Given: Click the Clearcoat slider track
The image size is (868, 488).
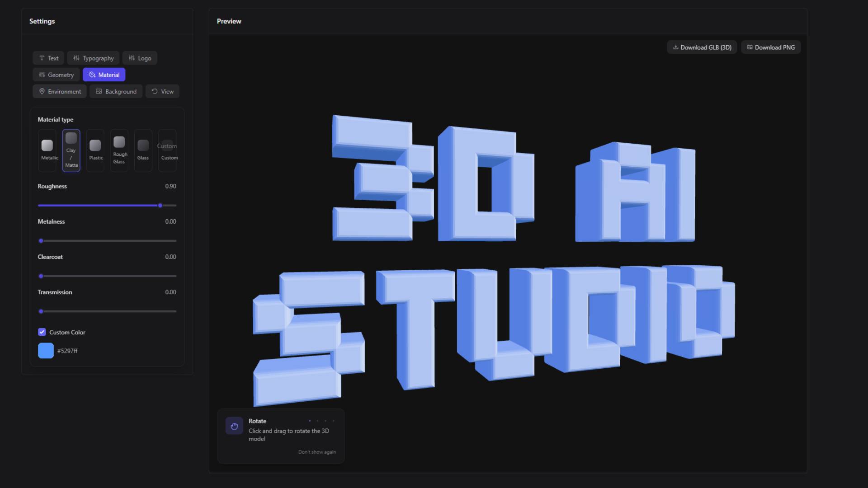Looking at the screenshot, I should tap(107, 276).
